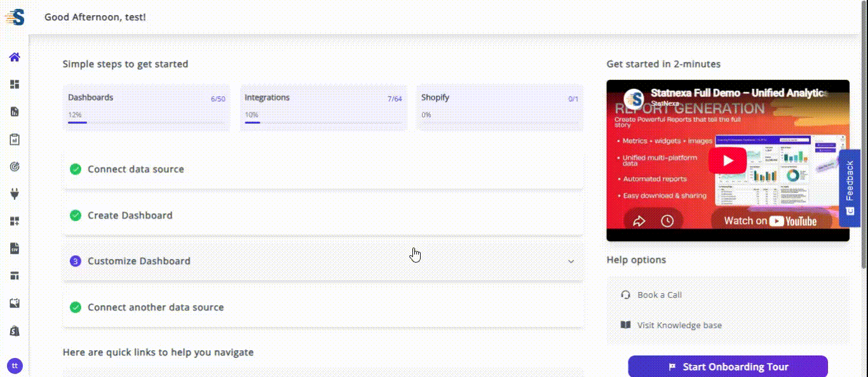Image resolution: width=868 pixels, height=377 pixels.
Task: Open the video title Statnexa Full Demo
Action: click(739, 93)
